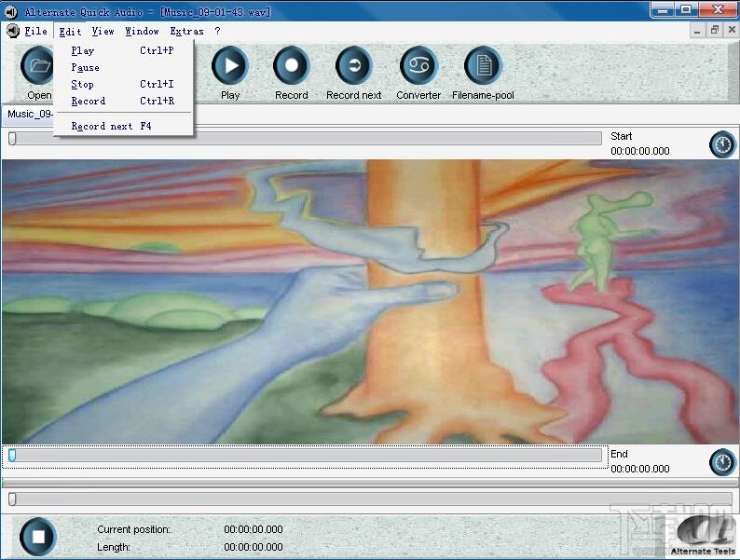Choose Play in the Edit menu
The width and height of the screenshot is (740, 560).
[83, 51]
